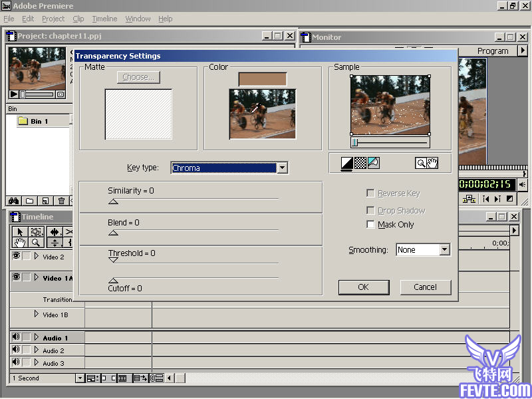532x399 pixels.
Task: Open the Timeline menu
Action: coord(104,19)
